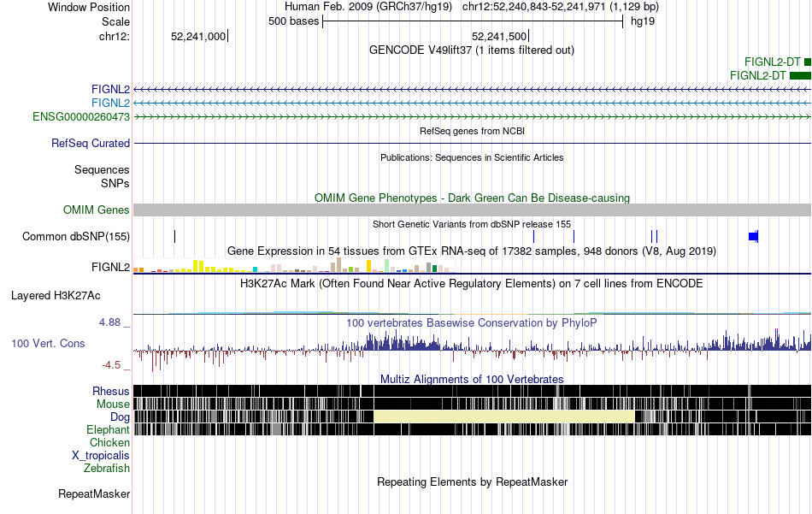Screen dimensions: 812x514
Task: Click the OMIM Genes track label
Action: tap(96, 210)
